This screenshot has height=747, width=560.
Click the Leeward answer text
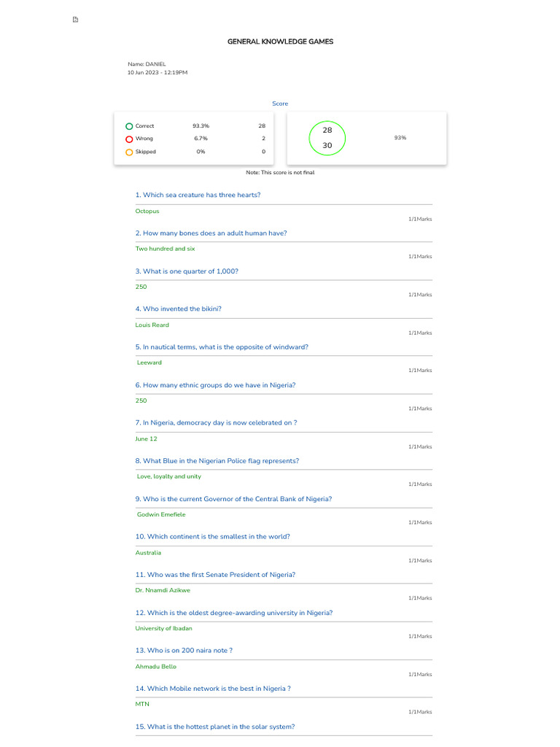pos(149,363)
